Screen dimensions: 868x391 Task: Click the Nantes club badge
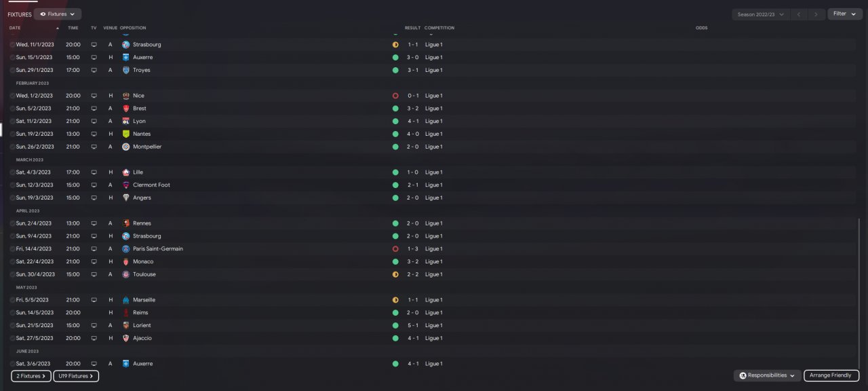[125, 134]
